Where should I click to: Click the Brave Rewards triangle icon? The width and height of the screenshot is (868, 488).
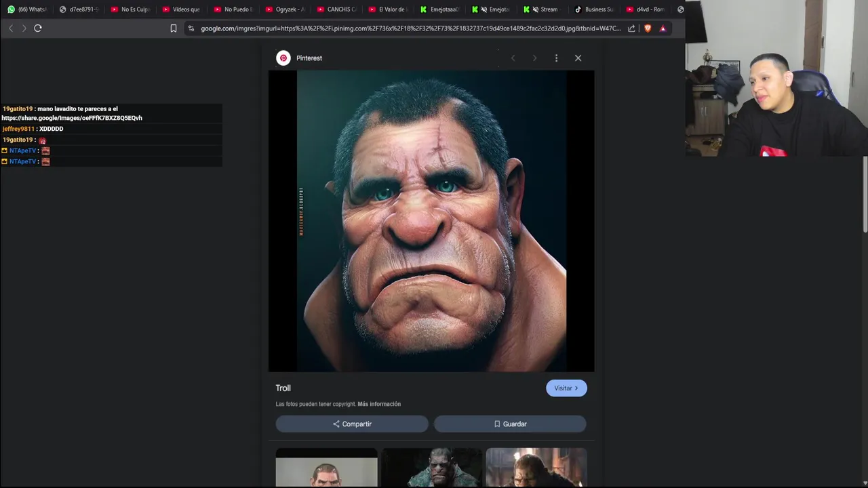663,28
